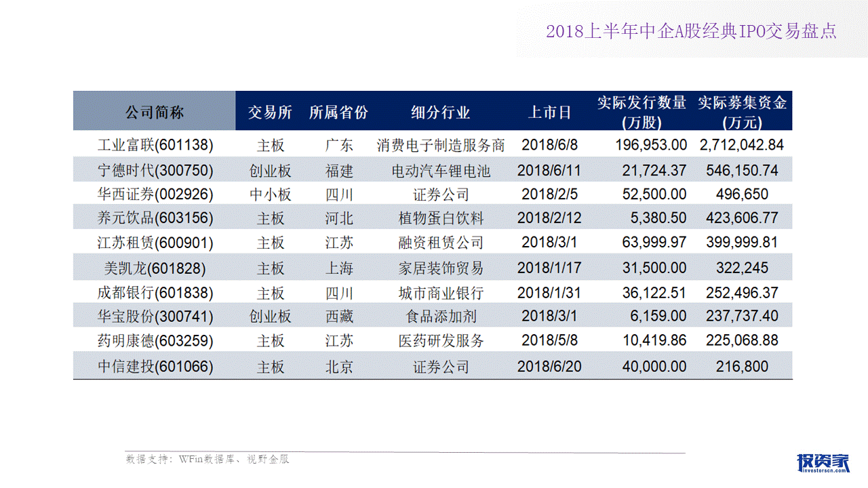The height and width of the screenshot is (488, 868).
Task: Select the 工业富联(601138) cell
Action: point(155,145)
